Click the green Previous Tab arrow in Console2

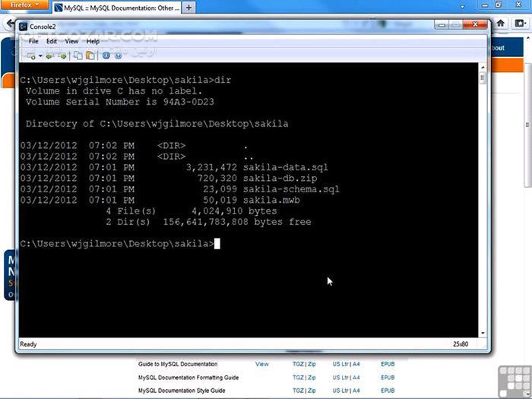pyautogui.click(x=49, y=55)
